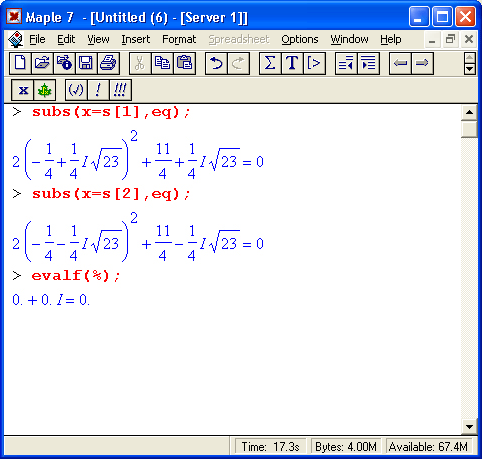Viewport: 482px width, 459px height.
Task: Toggle math input display with x button
Action: coord(23,90)
